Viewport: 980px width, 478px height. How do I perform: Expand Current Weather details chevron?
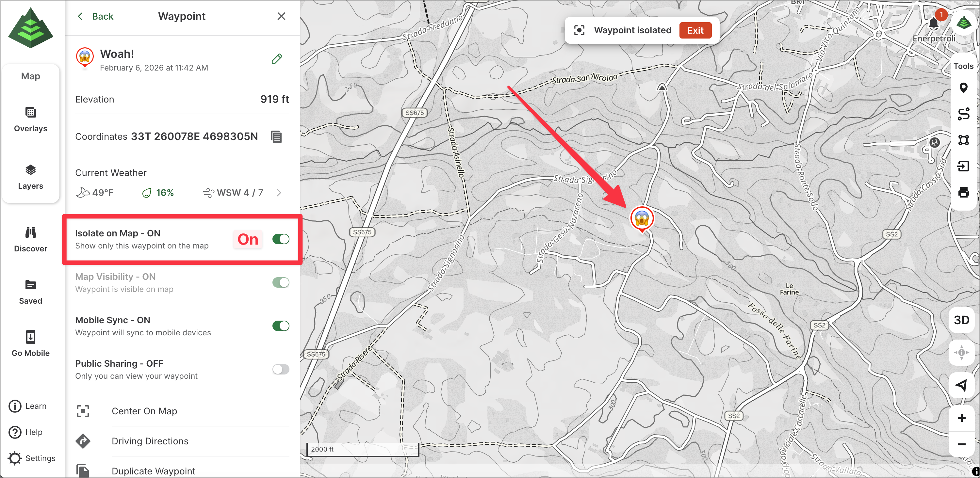279,193
